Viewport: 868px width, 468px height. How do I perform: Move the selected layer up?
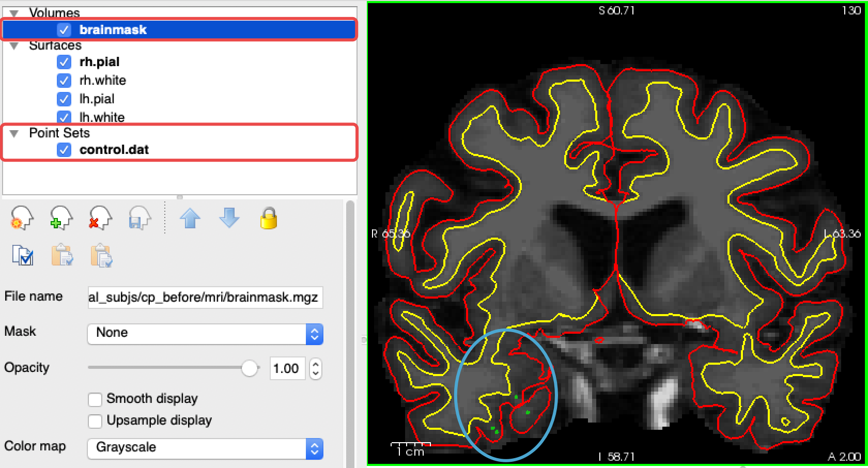click(190, 219)
